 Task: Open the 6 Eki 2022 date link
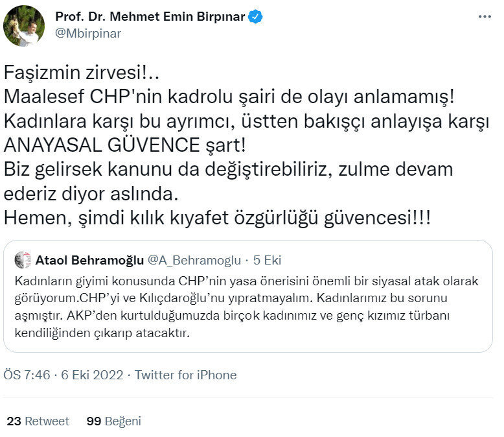[x=92, y=375]
